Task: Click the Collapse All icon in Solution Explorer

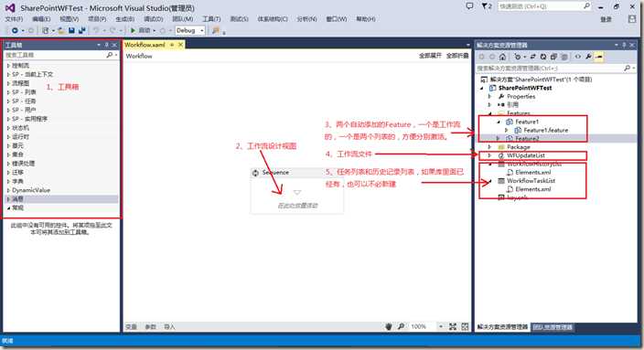Action: (x=553, y=57)
